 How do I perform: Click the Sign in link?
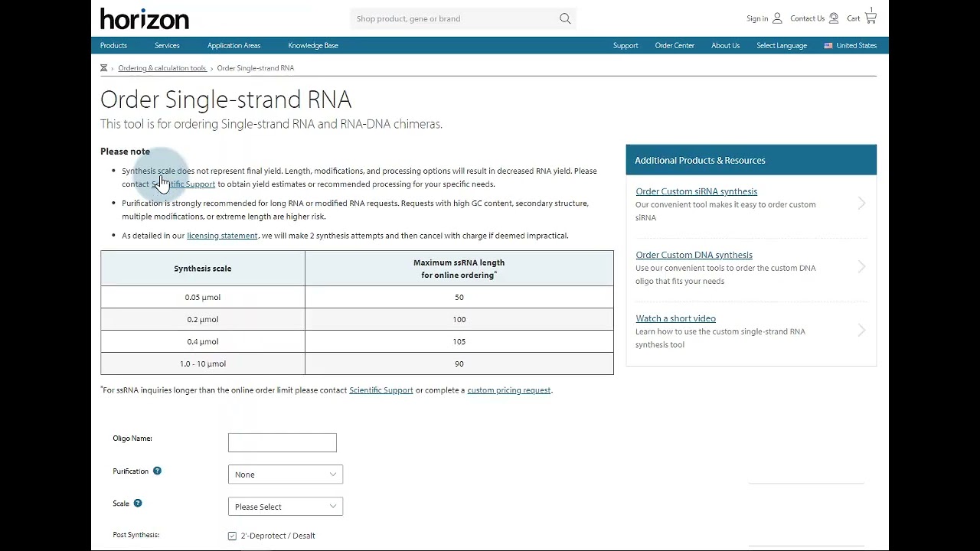click(x=757, y=18)
